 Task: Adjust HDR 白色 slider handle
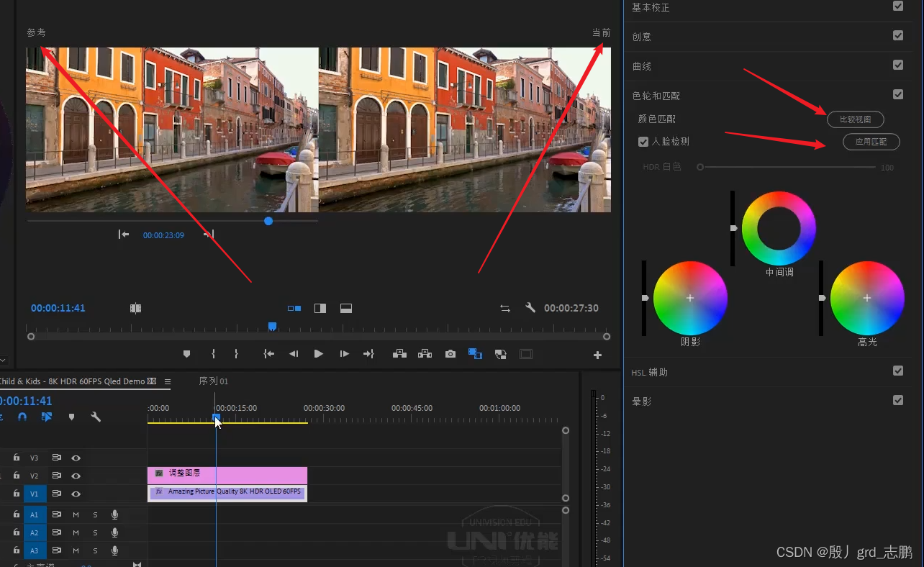click(x=699, y=167)
